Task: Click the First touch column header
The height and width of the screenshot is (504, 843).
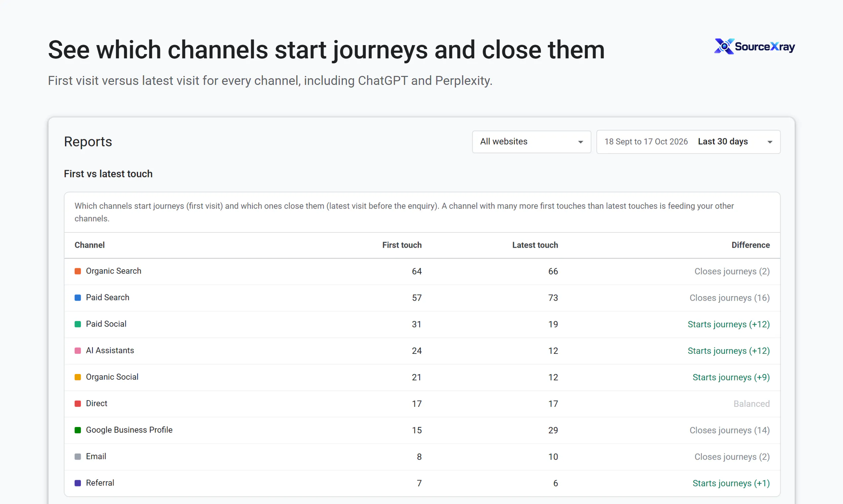Action: [402, 245]
